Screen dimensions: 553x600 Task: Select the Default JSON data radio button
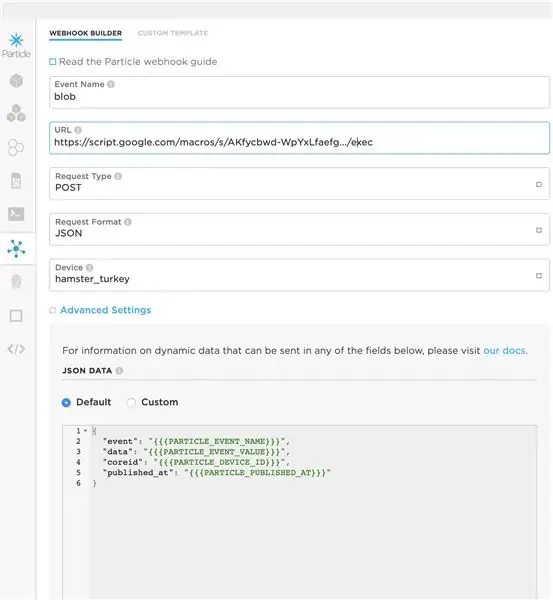66,403
